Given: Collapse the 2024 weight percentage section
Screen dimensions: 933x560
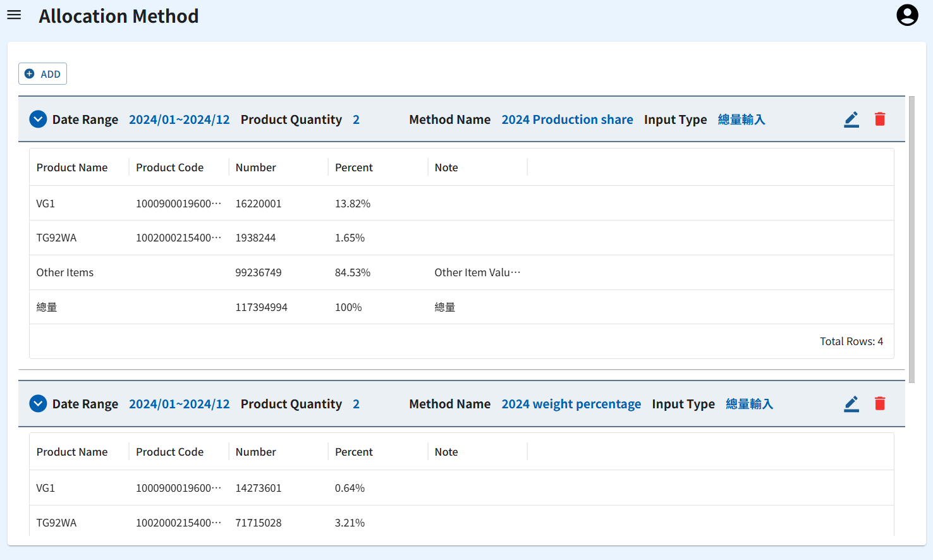Looking at the screenshot, I should [x=38, y=403].
